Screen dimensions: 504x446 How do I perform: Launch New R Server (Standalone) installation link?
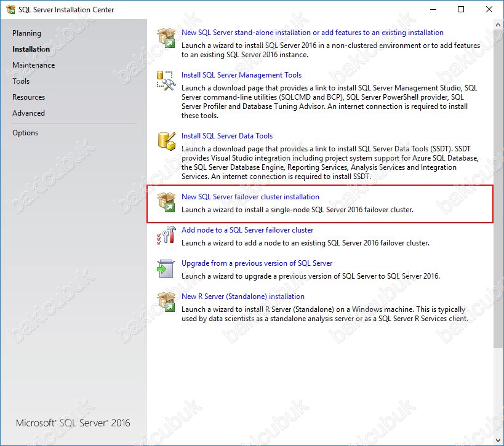coord(243,297)
